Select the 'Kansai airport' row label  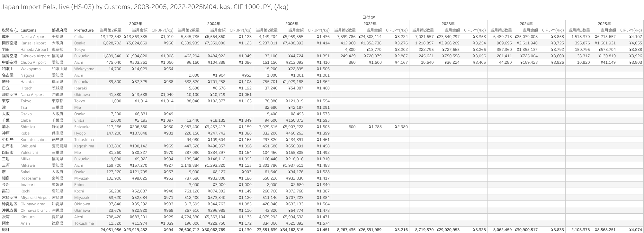pyautogui.click(x=33, y=43)
